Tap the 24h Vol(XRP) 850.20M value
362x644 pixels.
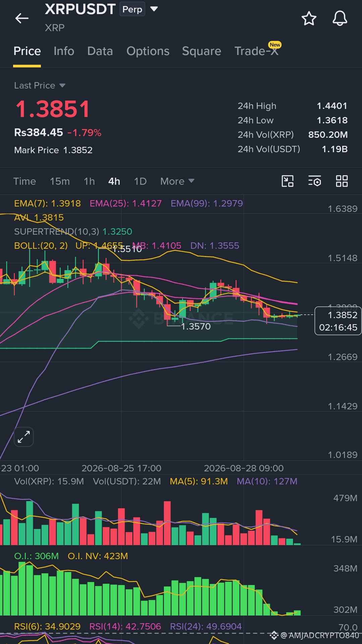[328, 135]
